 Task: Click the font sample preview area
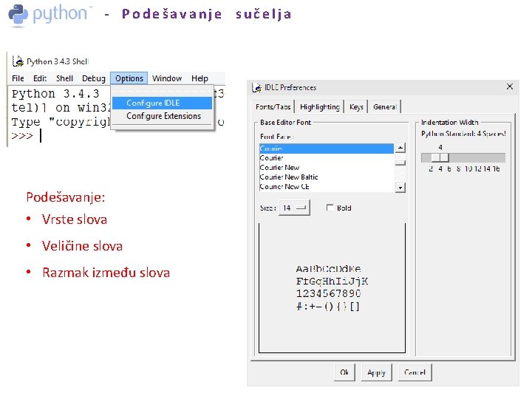click(332, 287)
